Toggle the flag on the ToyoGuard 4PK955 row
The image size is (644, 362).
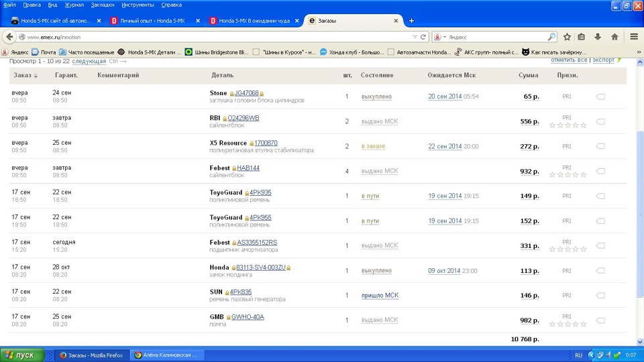click(x=600, y=221)
